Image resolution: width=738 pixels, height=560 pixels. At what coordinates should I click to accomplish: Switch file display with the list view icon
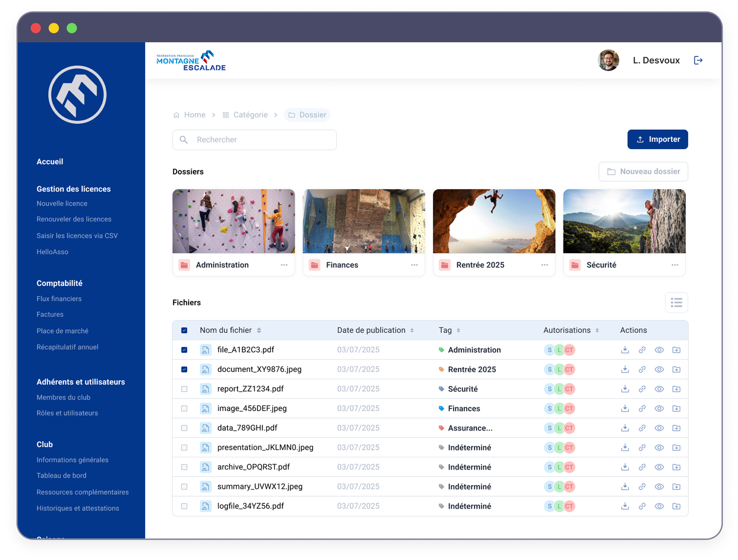click(676, 303)
